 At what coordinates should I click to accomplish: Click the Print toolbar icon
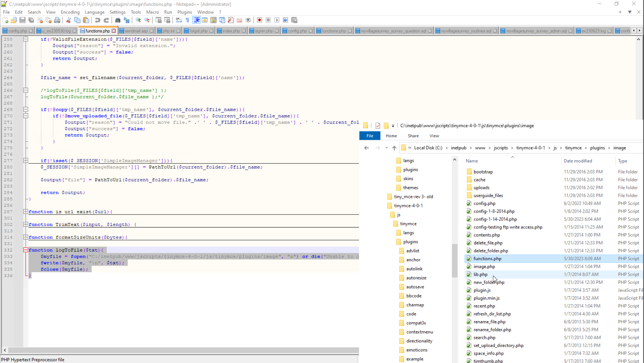click(57, 20)
